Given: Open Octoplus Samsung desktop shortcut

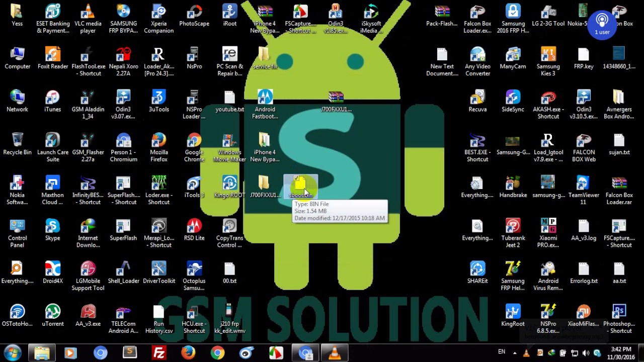Looking at the screenshot, I should coord(194,276).
